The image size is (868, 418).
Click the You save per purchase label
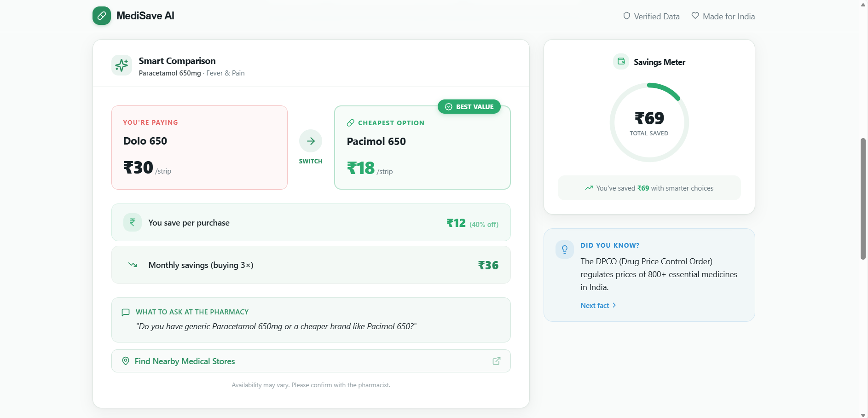tap(189, 223)
